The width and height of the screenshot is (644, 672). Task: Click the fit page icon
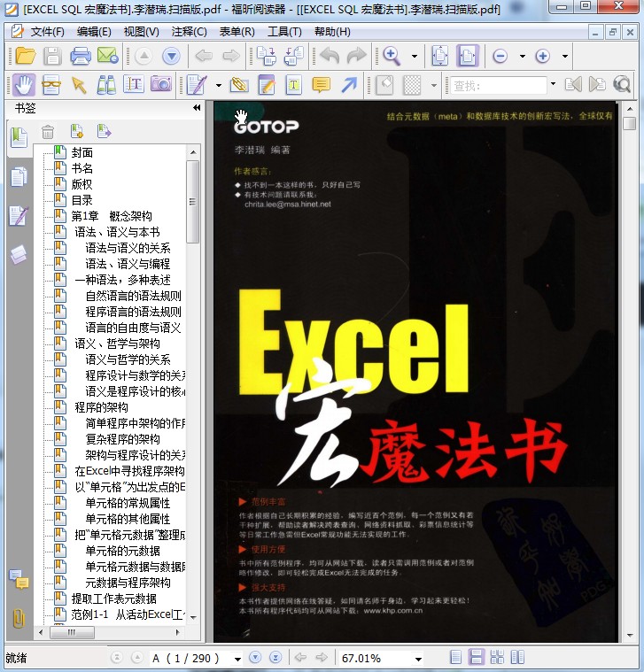point(440,56)
